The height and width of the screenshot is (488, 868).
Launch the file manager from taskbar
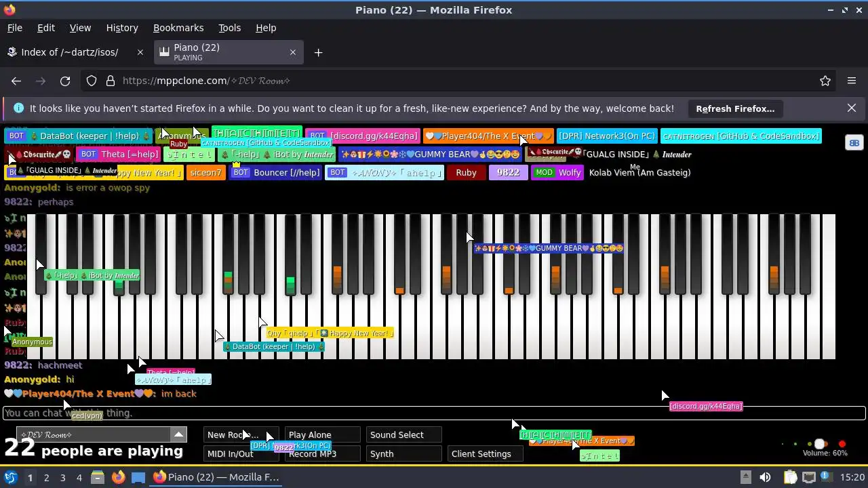click(x=98, y=477)
